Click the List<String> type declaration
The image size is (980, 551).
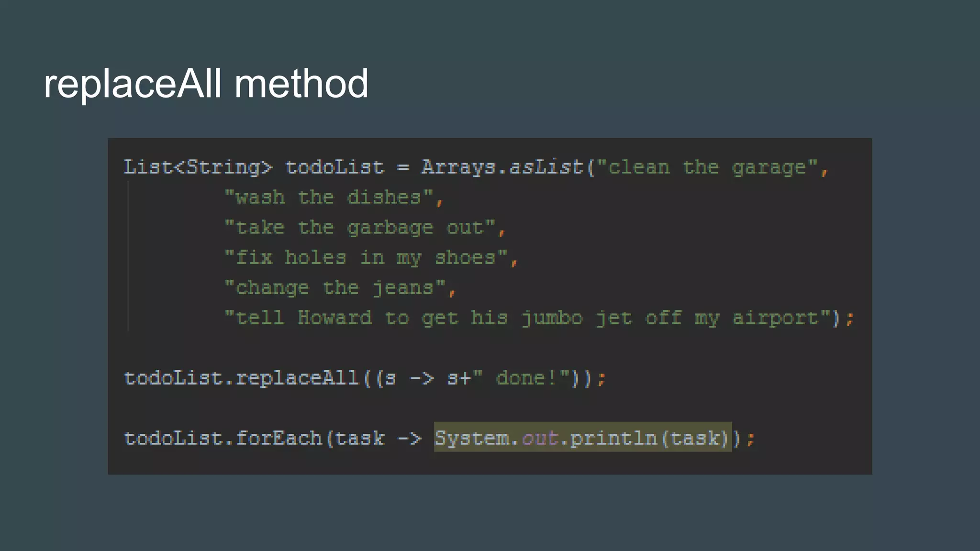point(198,167)
